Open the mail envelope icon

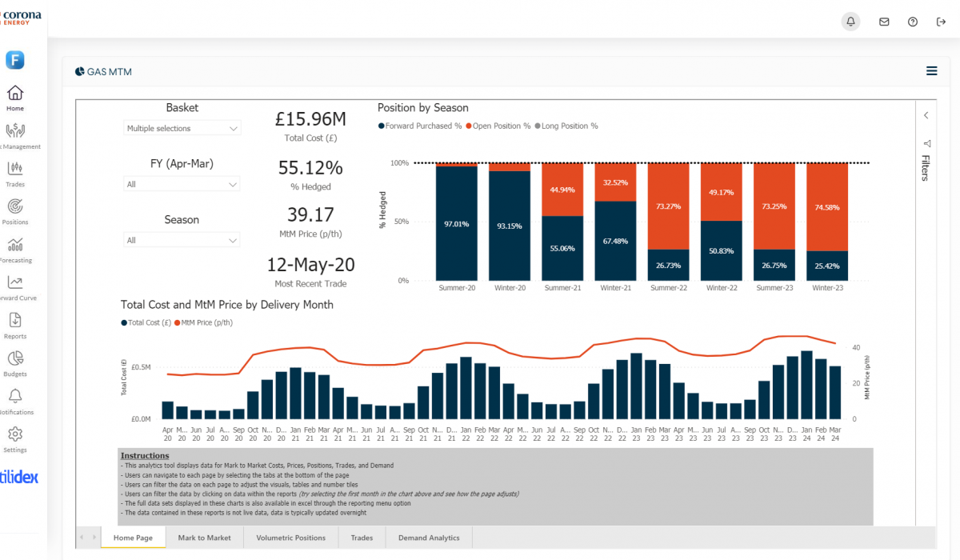pos(884,22)
